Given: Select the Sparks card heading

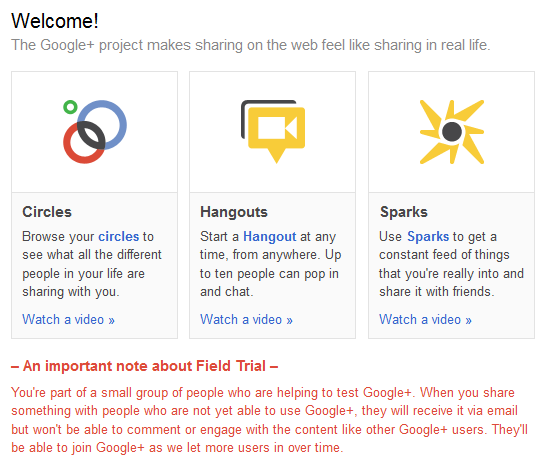Looking at the screenshot, I should pyautogui.click(x=404, y=213).
